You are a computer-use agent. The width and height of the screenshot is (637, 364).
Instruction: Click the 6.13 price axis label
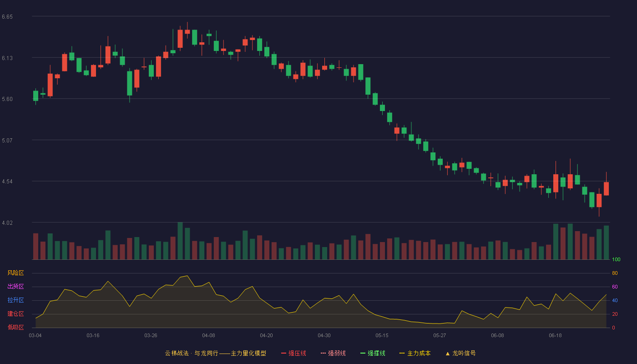click(x=7, y=58)
